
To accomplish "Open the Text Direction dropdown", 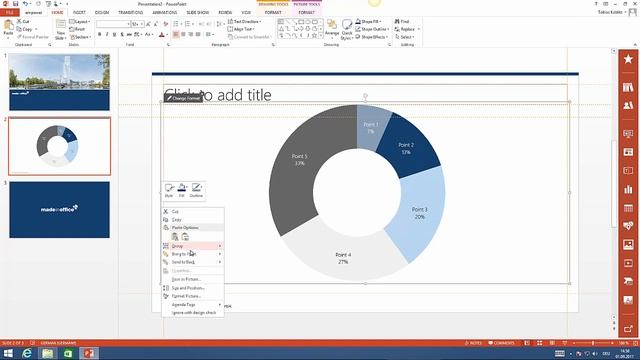I will pyautogui.click(x=244, y=21).
